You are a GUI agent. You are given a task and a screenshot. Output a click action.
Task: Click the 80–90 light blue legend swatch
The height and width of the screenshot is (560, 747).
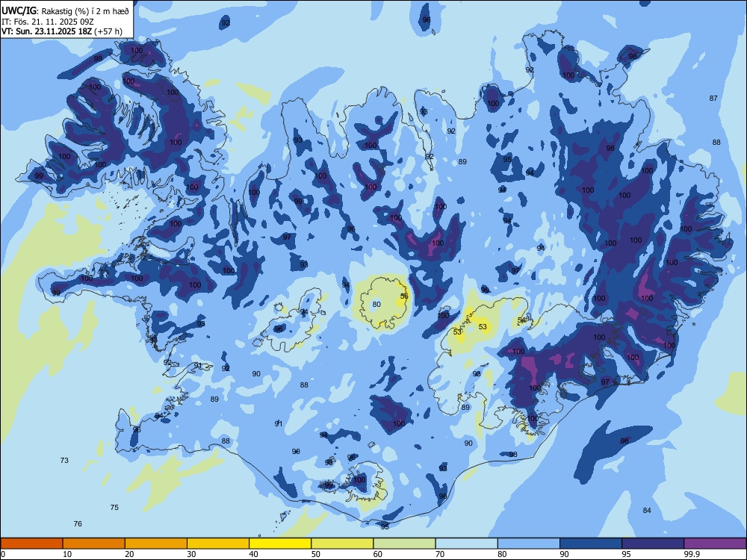tap(528, 544)
